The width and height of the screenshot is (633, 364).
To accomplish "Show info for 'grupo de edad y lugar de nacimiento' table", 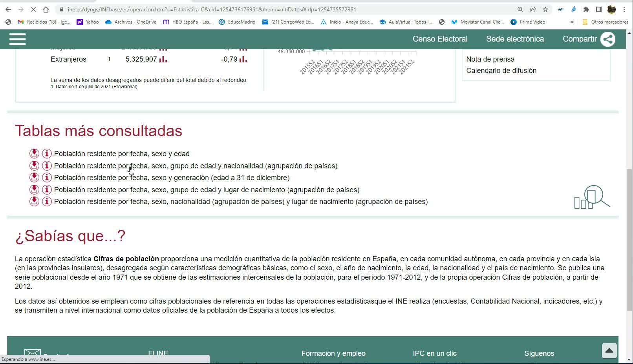I will point(47,189).
